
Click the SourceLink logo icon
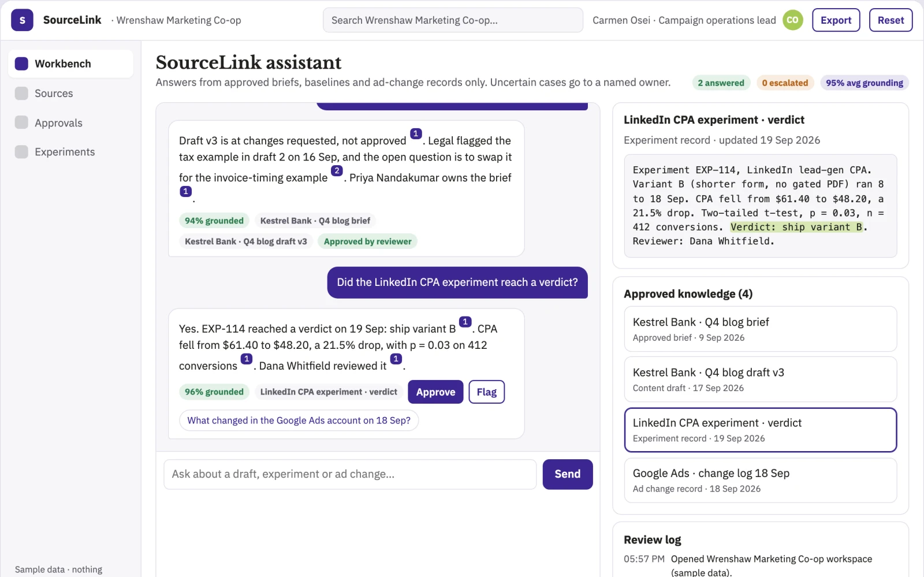click(22, 20)
